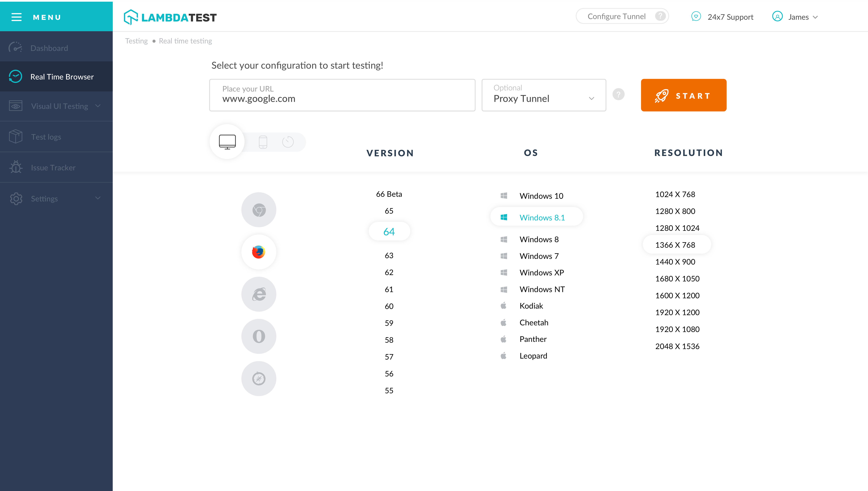Click the LambdaTest logo

pyautogui.click(x=170, y=17)
